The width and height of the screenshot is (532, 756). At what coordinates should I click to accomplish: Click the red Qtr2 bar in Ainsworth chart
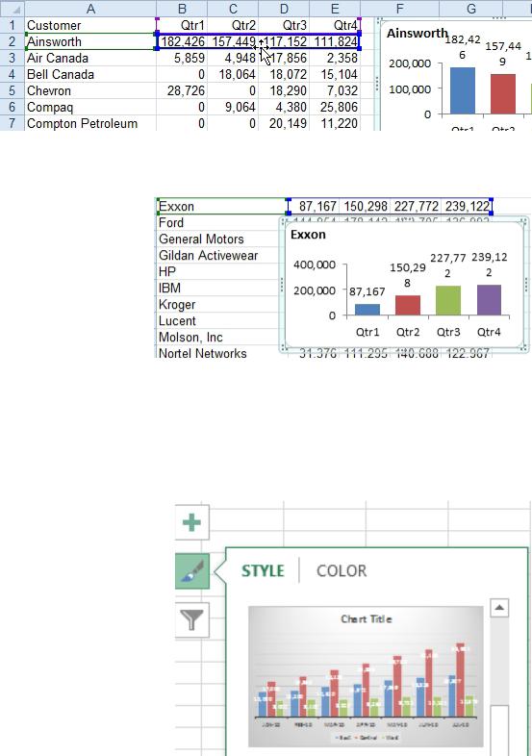tap(502, 94)
